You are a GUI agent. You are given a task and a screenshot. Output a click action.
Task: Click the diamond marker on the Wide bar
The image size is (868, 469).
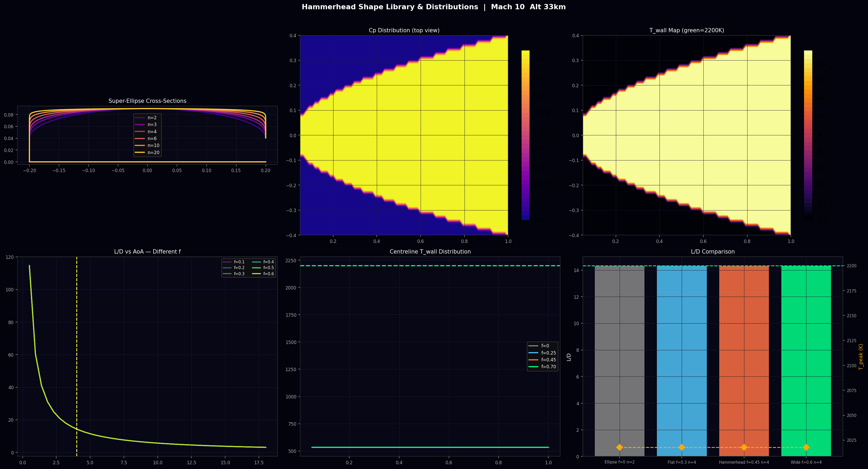click(x=806, y=447)
